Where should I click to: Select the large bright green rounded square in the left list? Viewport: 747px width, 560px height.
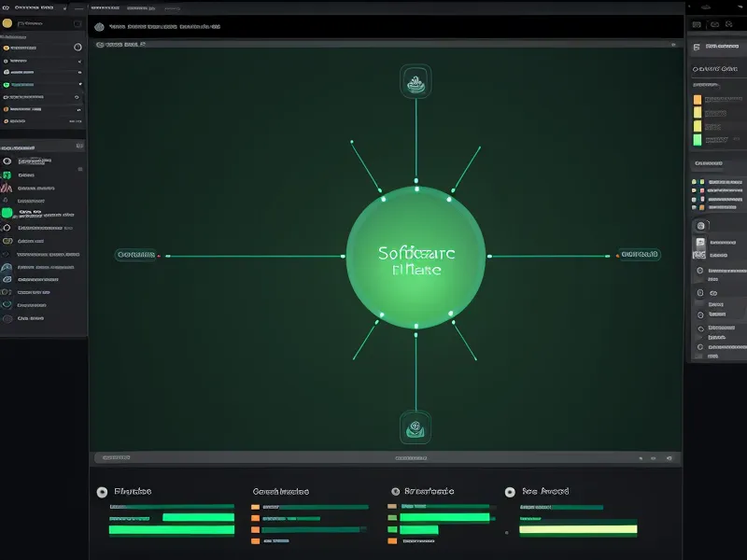click(x=7, y=213)
